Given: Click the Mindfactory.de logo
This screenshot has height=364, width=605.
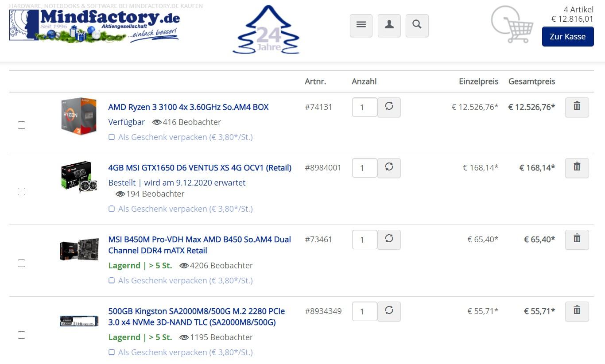Looking at the screenshot, I should [94, 26].
